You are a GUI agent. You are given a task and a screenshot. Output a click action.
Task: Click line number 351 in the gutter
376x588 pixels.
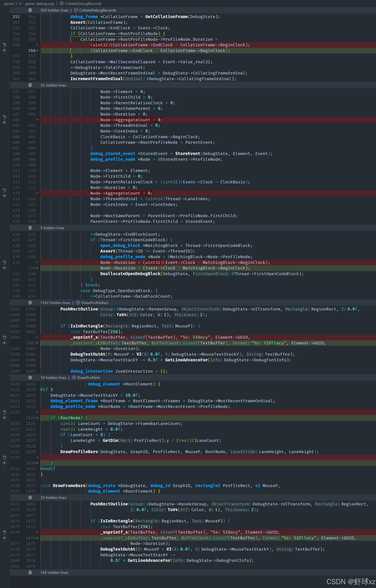(16, 17)
